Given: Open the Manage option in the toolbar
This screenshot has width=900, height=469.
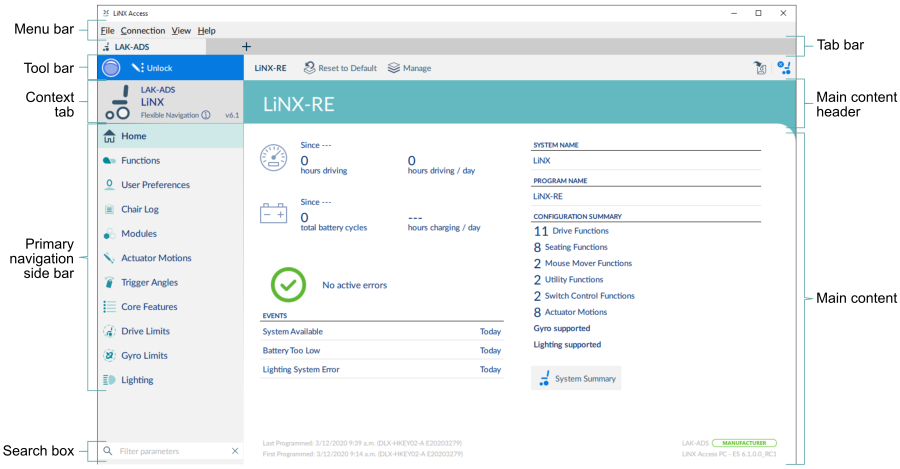Looking at the screenshot, I should [x=409, y=68].
